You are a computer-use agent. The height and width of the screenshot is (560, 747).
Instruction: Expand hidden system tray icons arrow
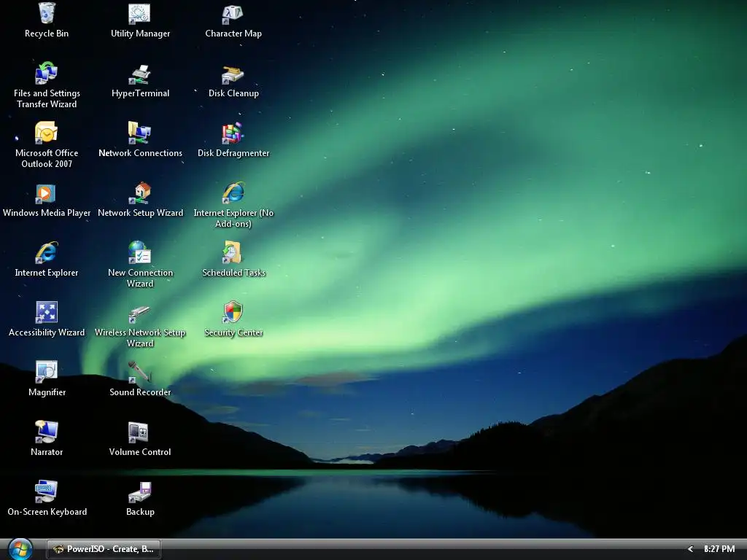690,549
